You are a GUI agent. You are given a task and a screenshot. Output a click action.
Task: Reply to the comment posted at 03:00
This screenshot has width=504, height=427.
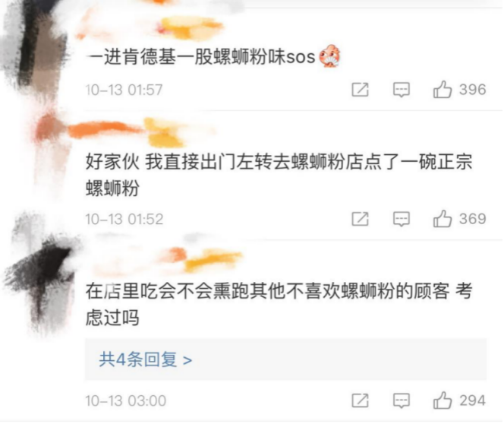click(402, 400)
